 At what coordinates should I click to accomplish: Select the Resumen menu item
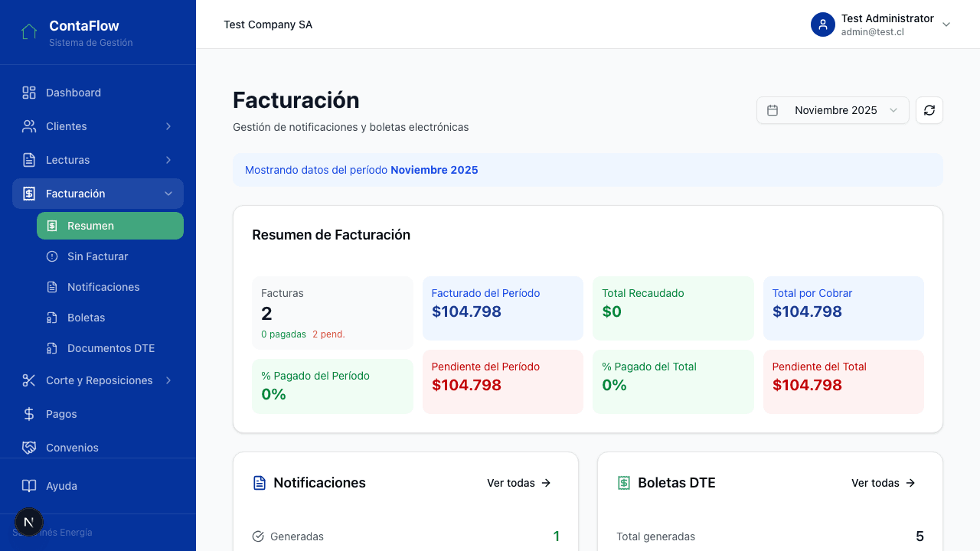coord(110,226)
